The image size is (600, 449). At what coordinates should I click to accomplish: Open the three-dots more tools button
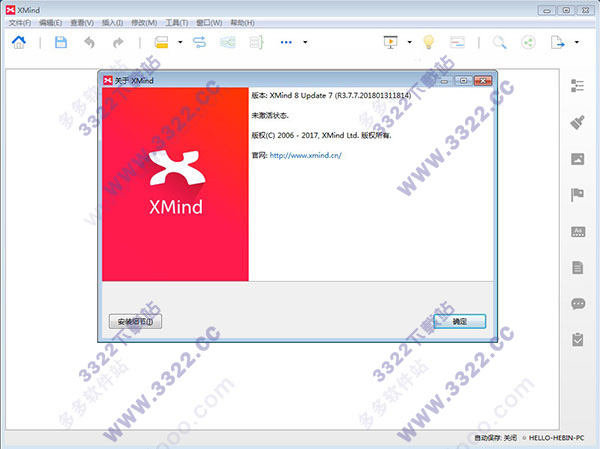pos(286,42)
